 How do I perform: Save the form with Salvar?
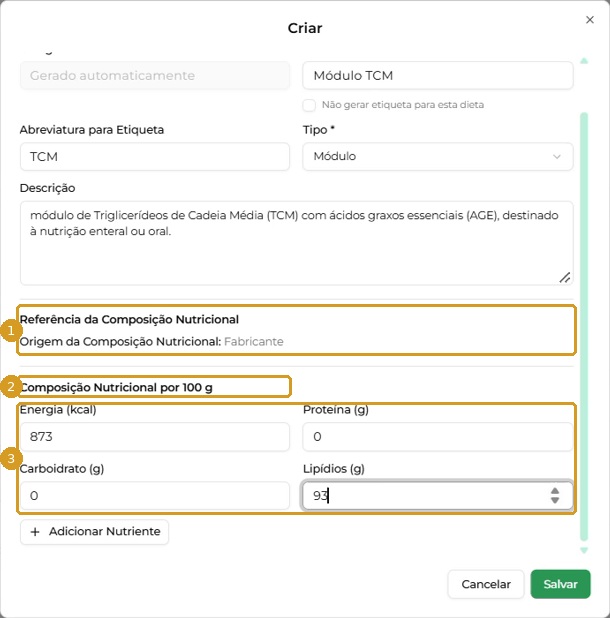pyautogui.click(x=560, y=584)
